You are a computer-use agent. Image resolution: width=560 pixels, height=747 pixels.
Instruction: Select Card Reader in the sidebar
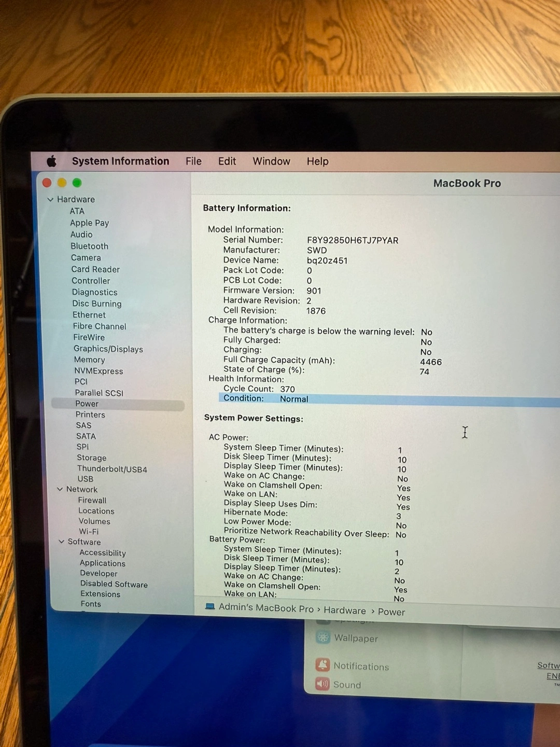click(x=95, y=269)
